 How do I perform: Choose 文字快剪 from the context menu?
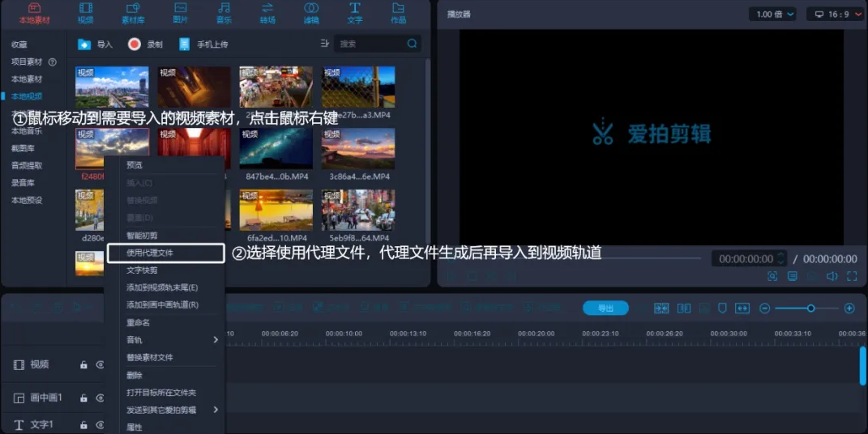[143, 270]
